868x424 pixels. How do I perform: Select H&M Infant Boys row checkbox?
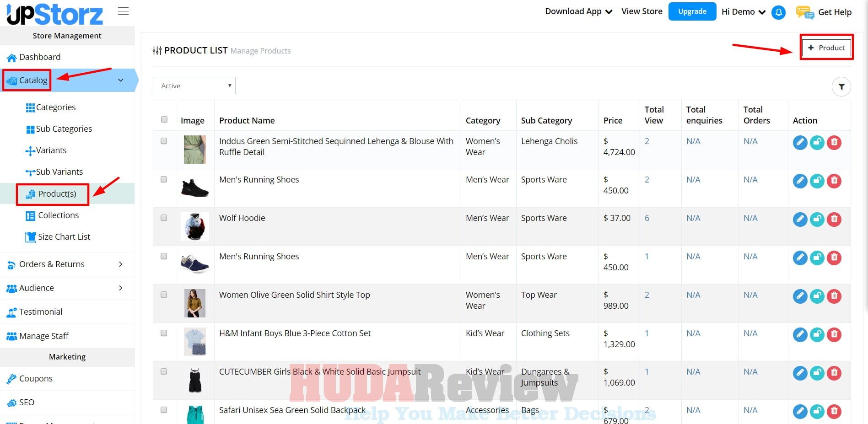point(164,333)
